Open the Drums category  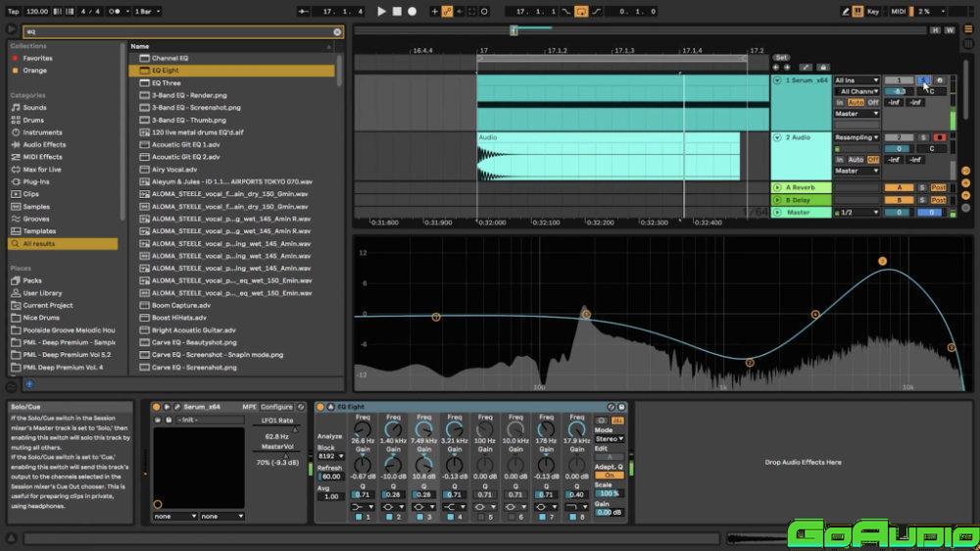click(33, 120)
